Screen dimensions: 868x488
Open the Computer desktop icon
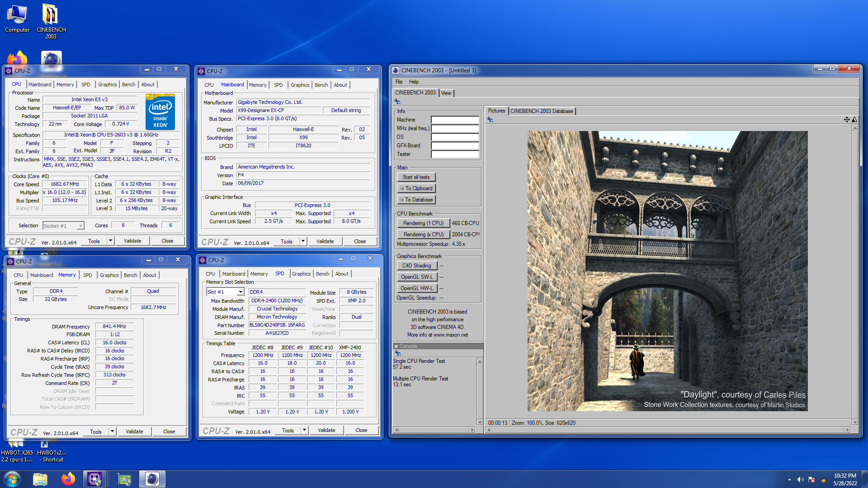click(x=17, y=18)
